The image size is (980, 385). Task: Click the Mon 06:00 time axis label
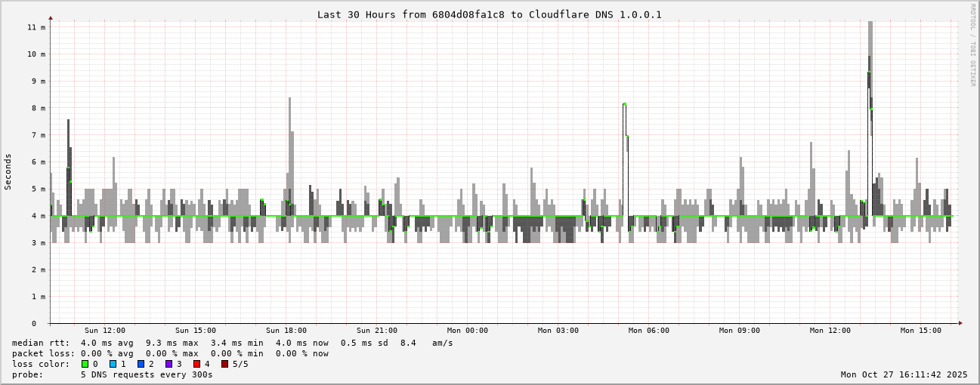(648, 331)
